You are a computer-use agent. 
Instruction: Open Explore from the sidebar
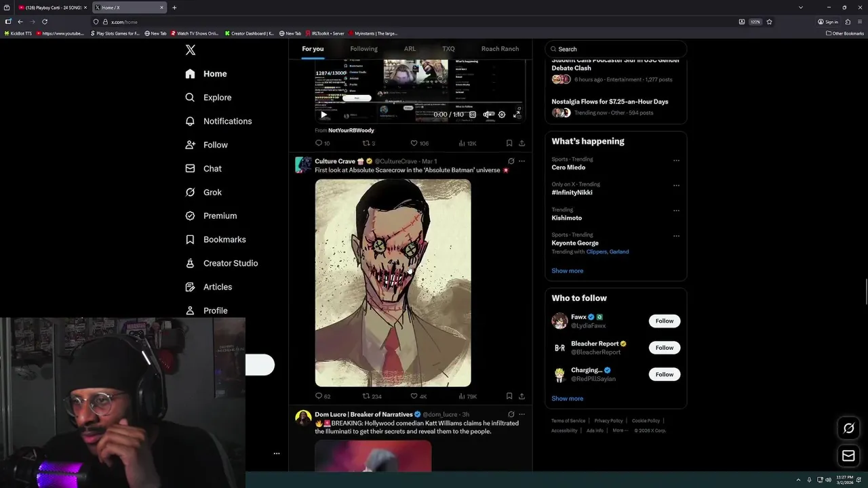coord(208,98)
